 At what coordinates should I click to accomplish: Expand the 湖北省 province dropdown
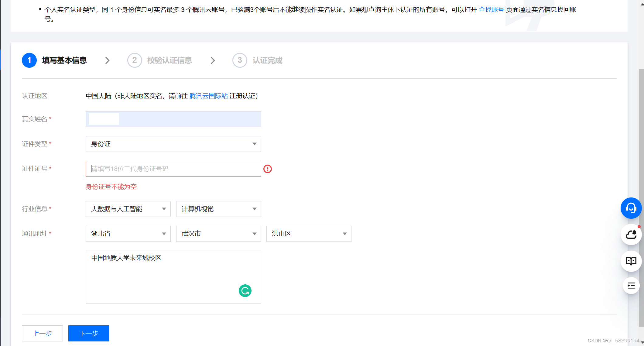point(128,234)
